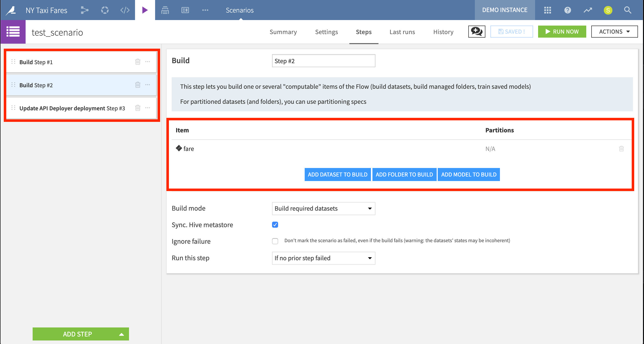Delete Build Step #1 with trash icon

(x=138, y=62)
